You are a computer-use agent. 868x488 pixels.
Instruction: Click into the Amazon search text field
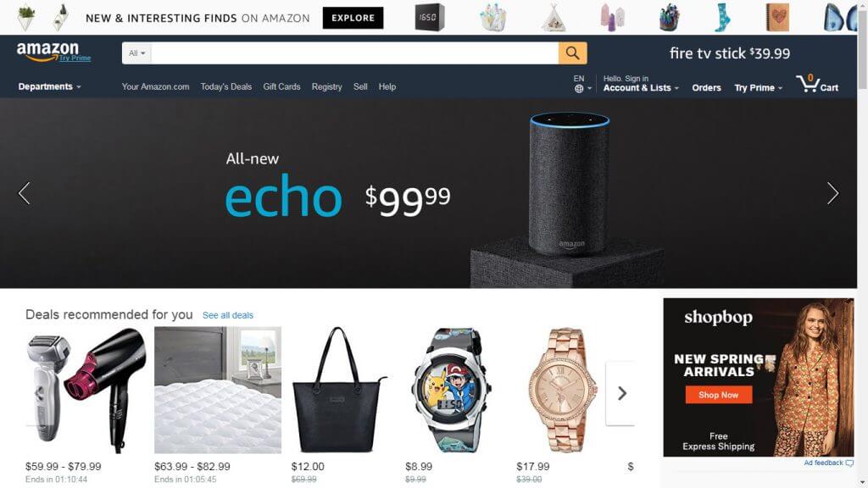click(x=355, y=53)
